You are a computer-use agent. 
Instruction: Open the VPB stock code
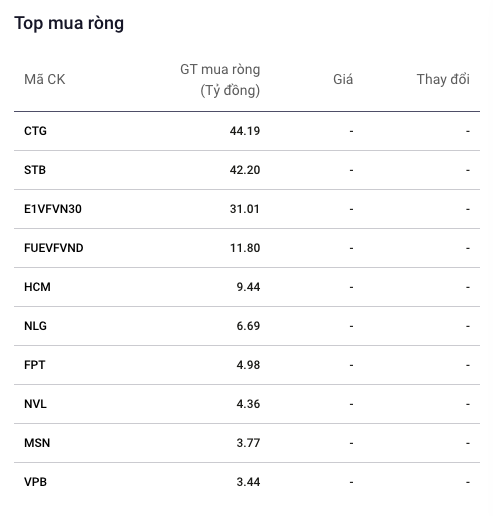(x=35, y=482)
